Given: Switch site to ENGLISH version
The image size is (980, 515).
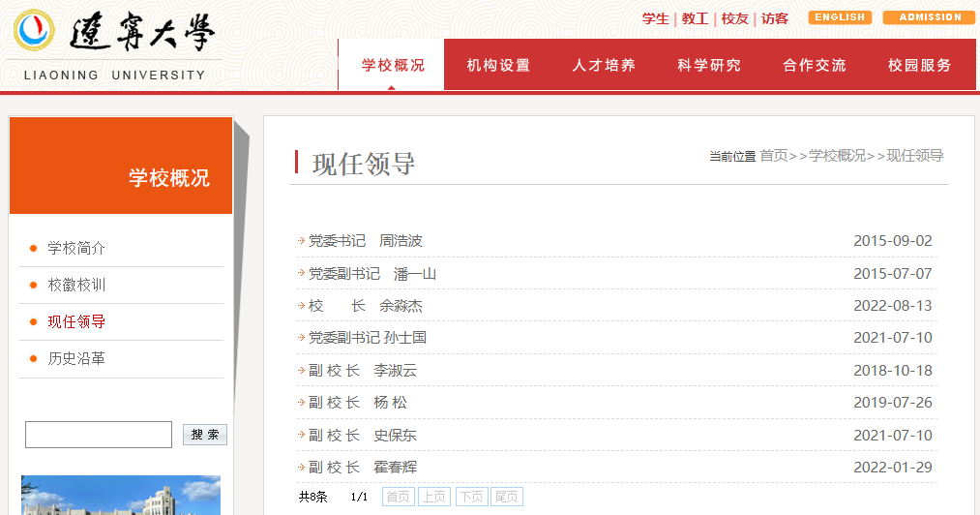Looking at the screenshot, I should 840,17.
